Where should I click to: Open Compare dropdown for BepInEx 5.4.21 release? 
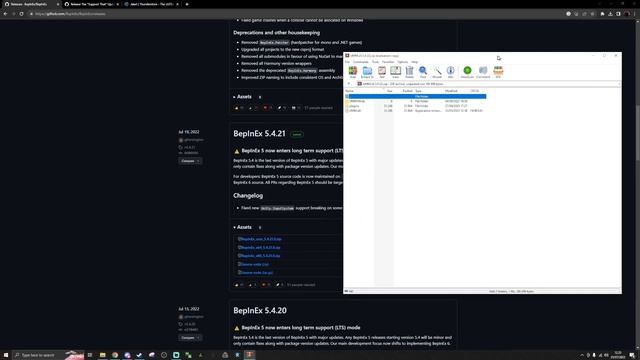tap(190, 161)
